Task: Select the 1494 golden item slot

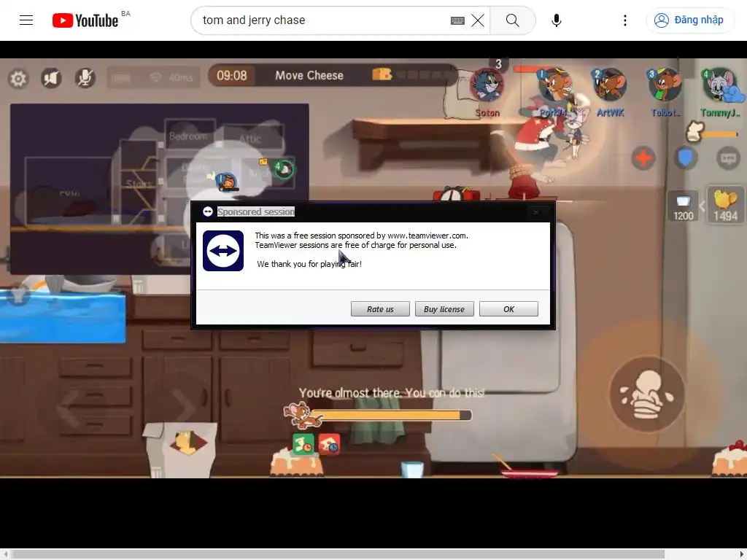Action: tap(726, 205)
